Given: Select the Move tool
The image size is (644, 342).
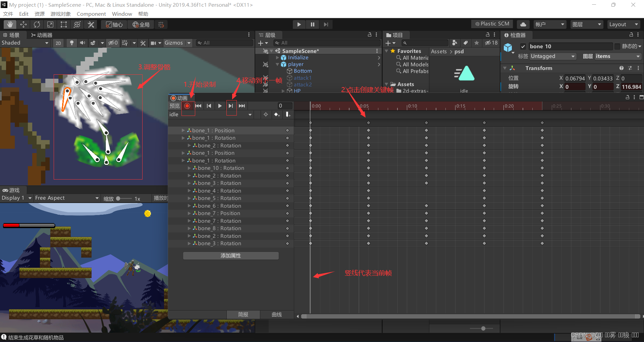Looking at the screenshot, I should (23, 24).
